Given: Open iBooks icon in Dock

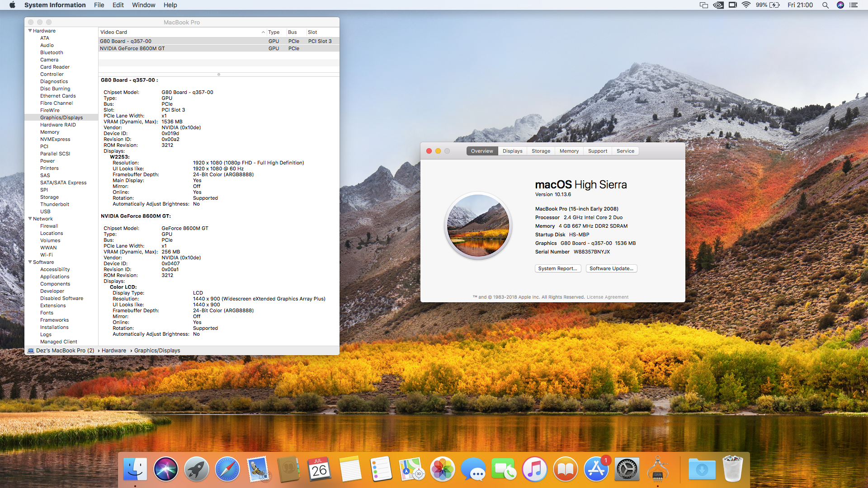Looking at the screenshot, I should coord(566,469).
